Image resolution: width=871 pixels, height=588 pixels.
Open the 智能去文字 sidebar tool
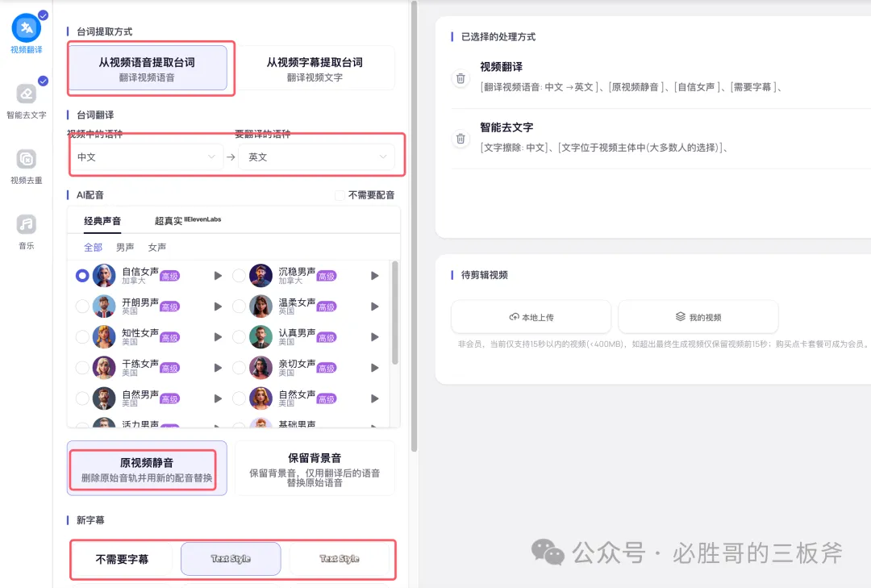pyautogui.click(x=26, y=99)
